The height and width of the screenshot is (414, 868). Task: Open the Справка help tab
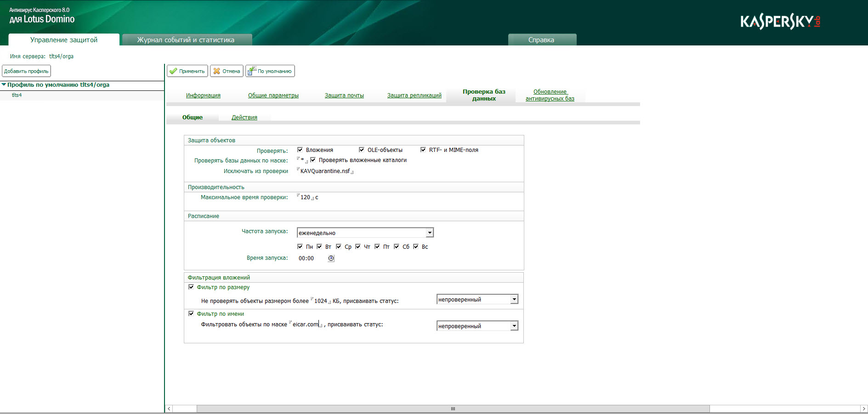pos(541,40)
